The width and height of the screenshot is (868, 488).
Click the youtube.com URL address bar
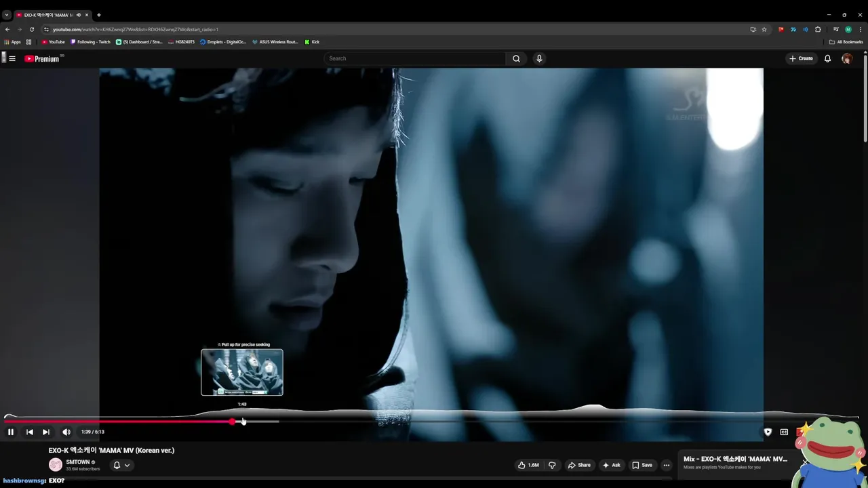(x=136, y=29)
